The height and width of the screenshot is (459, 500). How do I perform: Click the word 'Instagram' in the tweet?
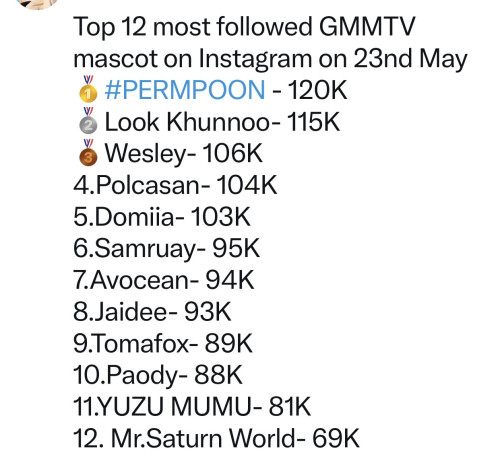point(256,60)
